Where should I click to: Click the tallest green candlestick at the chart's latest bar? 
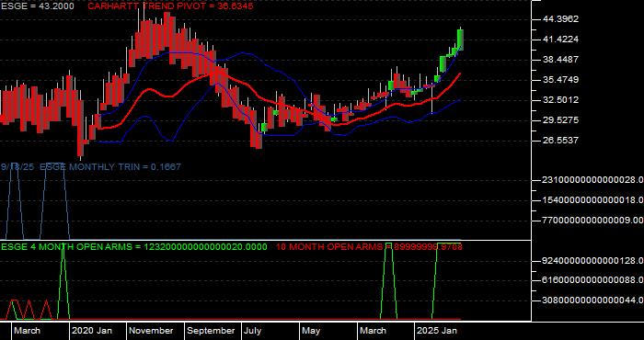460,40
